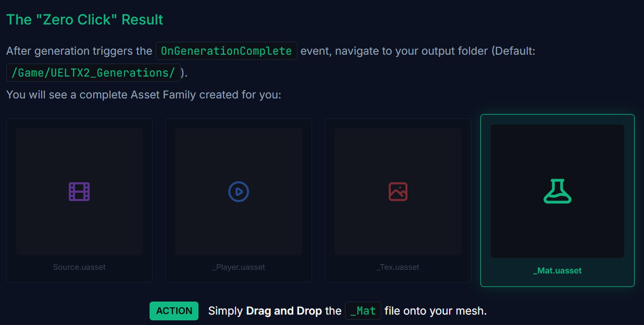The width and height of the screenshot is (644, 325).
Task: Select the Source.uasset file label
Action: tap(79, 267)
